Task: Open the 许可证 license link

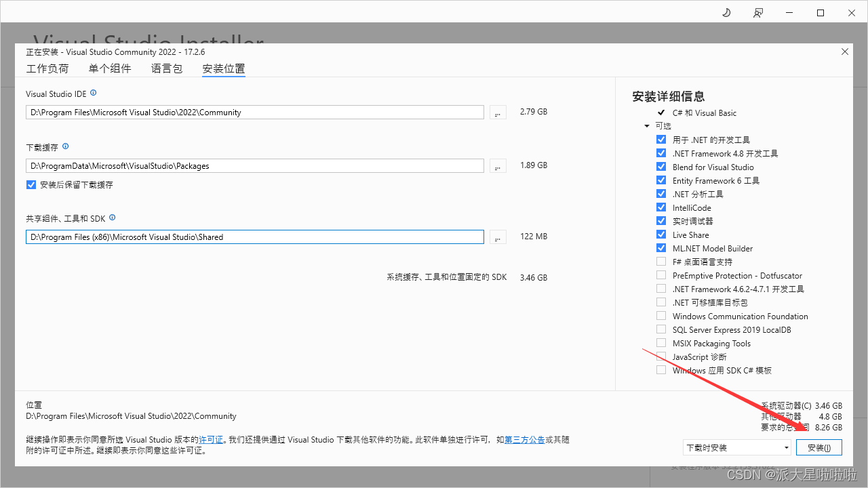Action: (x=211, y=440)
